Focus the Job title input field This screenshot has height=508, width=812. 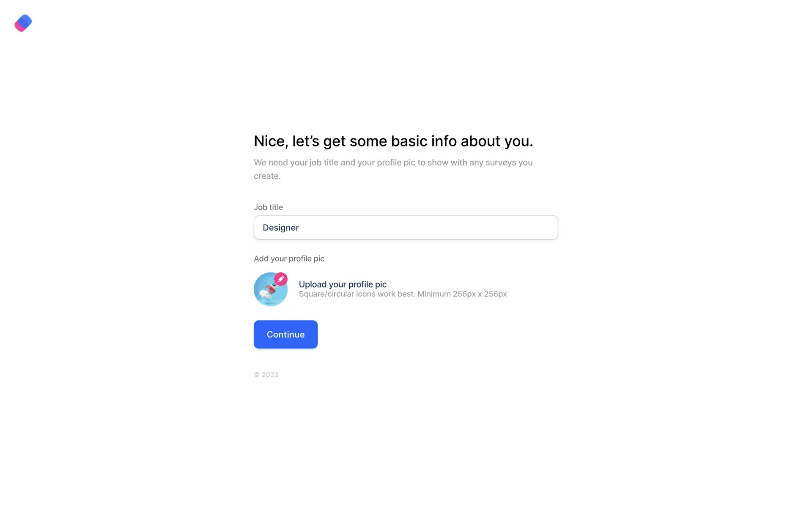406,227
